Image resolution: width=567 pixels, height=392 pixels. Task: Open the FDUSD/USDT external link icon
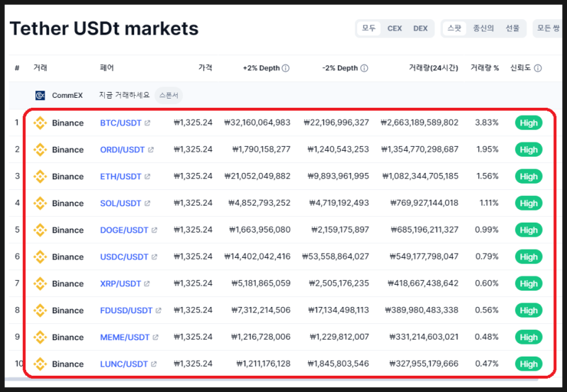(x=158, y=310)
